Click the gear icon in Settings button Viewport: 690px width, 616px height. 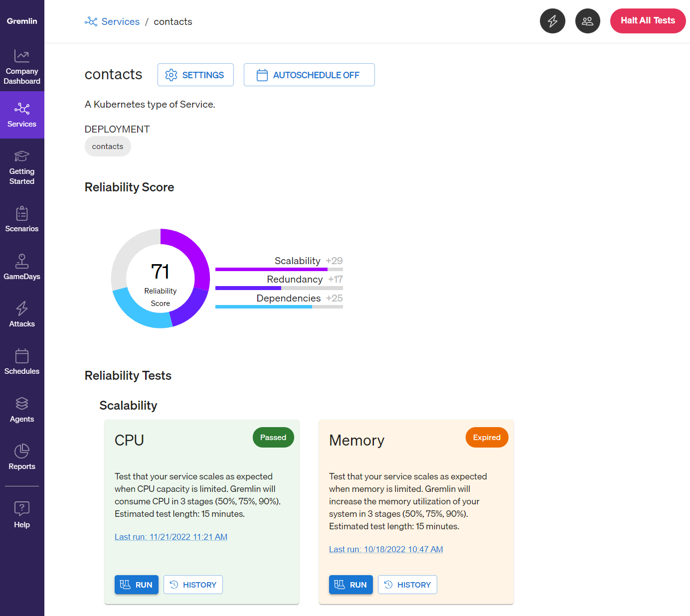point(171,75)
